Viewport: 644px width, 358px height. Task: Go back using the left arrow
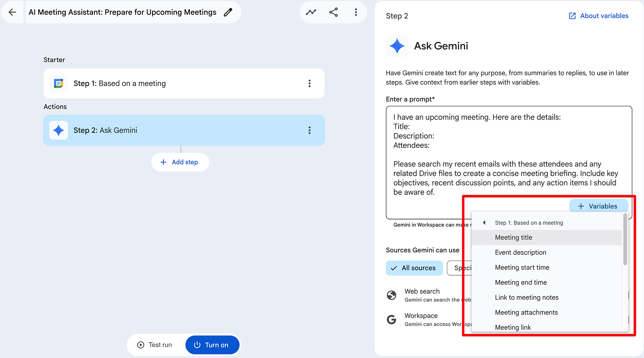(x=12, y=12)
